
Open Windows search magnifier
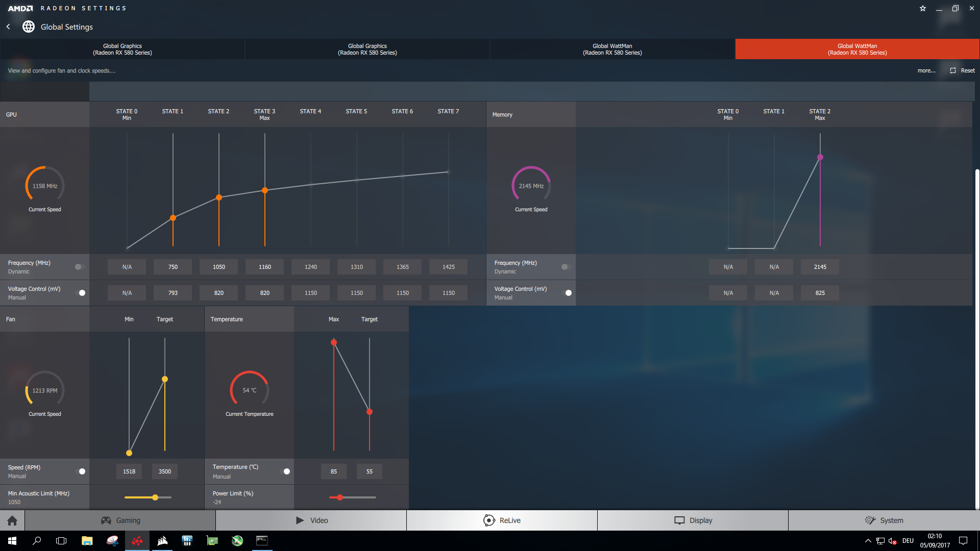37,541
